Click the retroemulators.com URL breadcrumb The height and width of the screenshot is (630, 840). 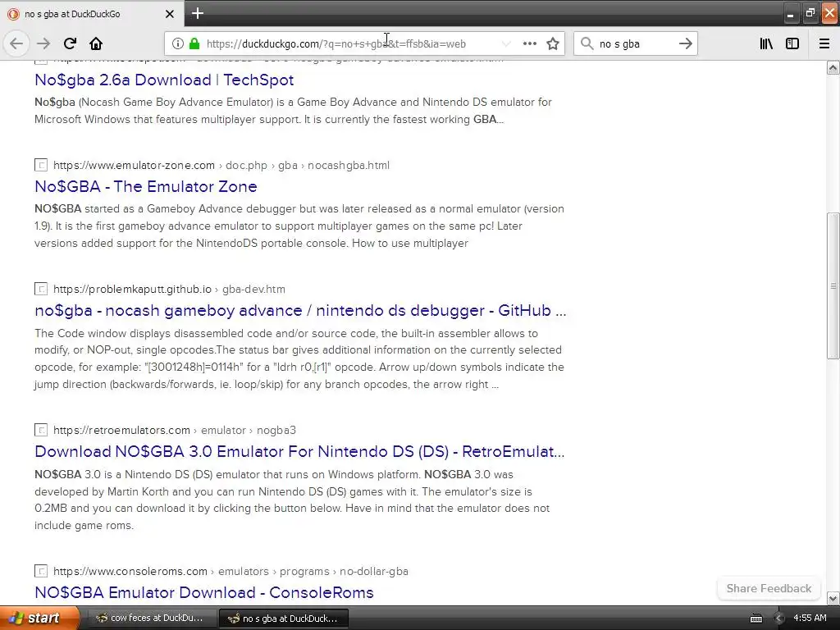point(175,430)
